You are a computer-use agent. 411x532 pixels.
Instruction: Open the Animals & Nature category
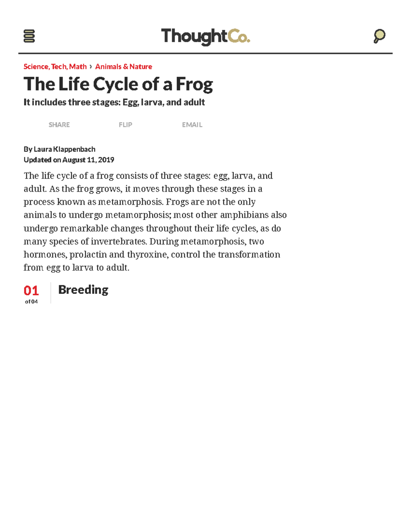(123, 66)
